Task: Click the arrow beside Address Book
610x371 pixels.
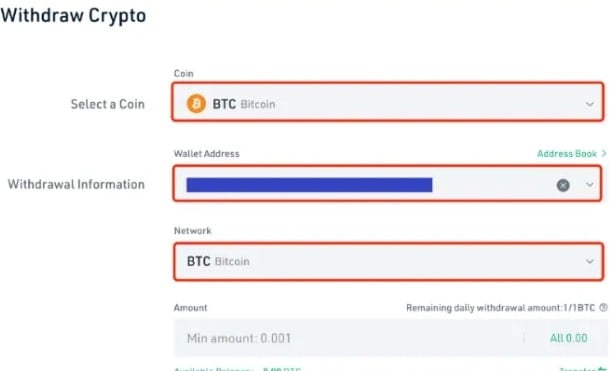Action: pos(604,153)
